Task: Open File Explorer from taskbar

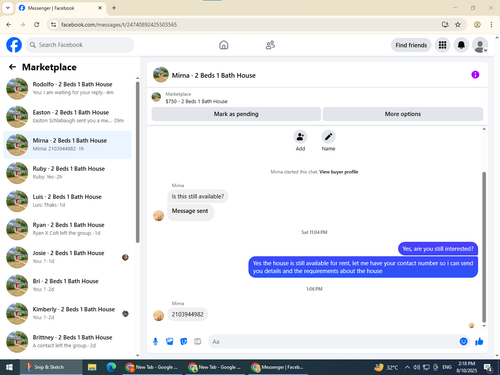Action: pyautogui.click(x=92, y=367)
